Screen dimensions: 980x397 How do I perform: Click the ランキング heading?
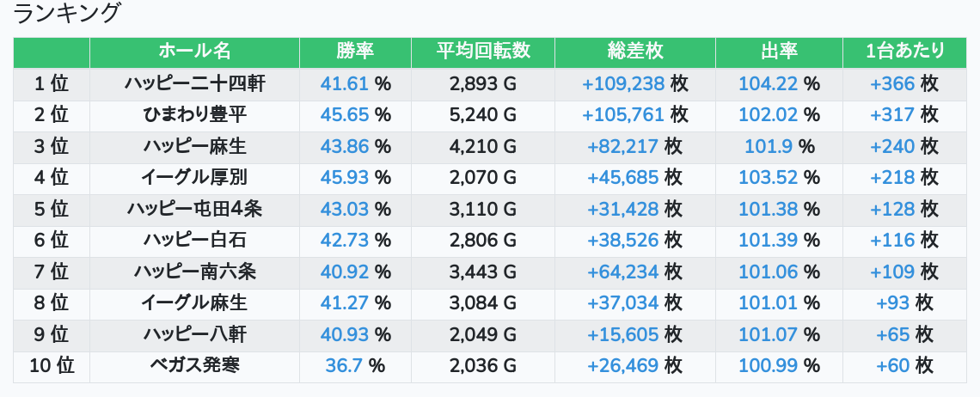(68, 14)
